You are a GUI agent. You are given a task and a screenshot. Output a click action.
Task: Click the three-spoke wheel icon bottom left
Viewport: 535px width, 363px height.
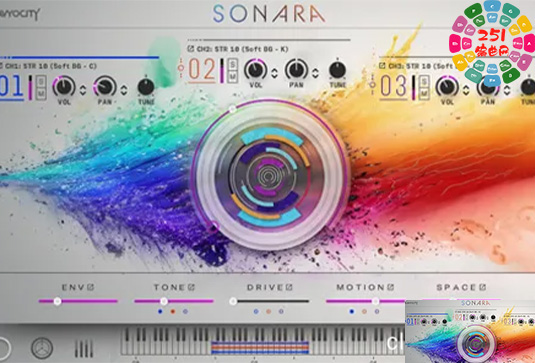click(42, 348)
